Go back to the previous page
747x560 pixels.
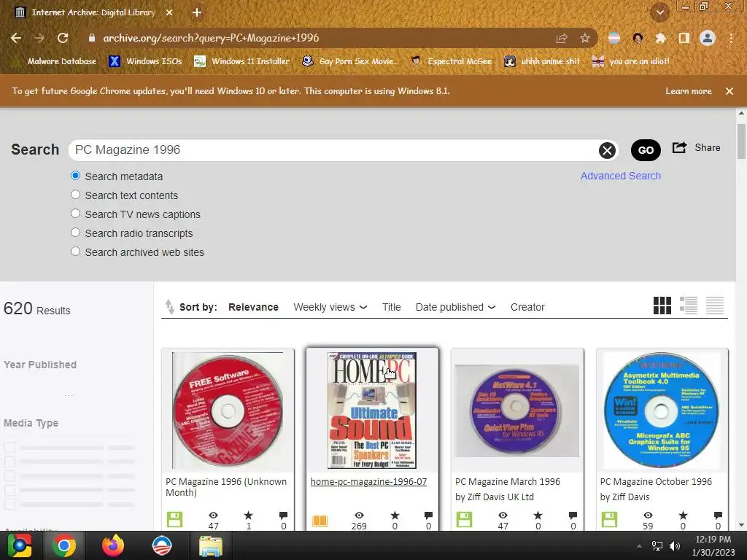(16, 38)
